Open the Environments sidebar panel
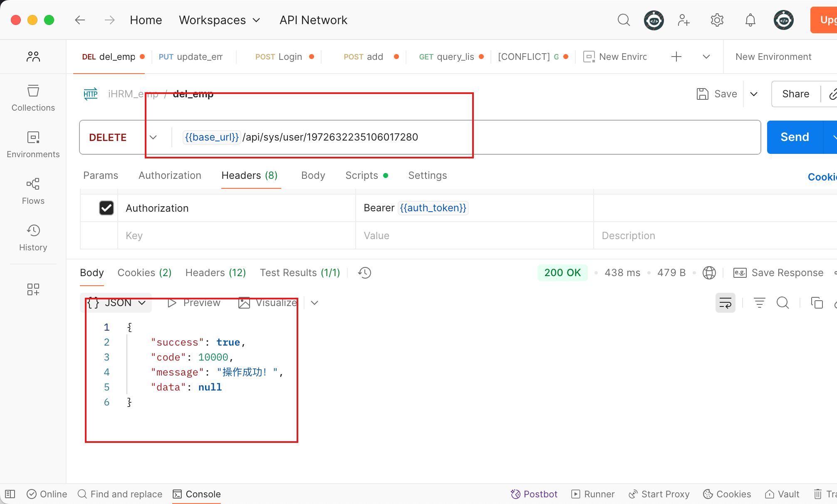This screenshot has height=504, width=837. click(33, 145)
